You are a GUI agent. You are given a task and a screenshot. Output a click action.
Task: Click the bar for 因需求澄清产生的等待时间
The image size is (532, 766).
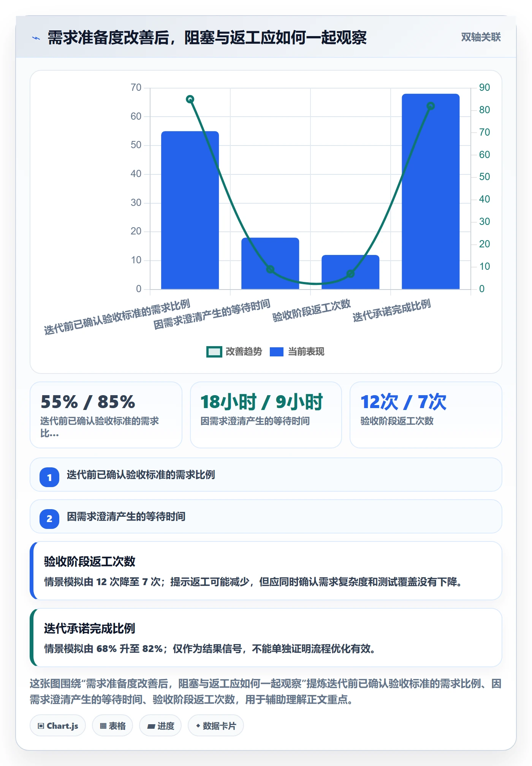coord(270,263)
